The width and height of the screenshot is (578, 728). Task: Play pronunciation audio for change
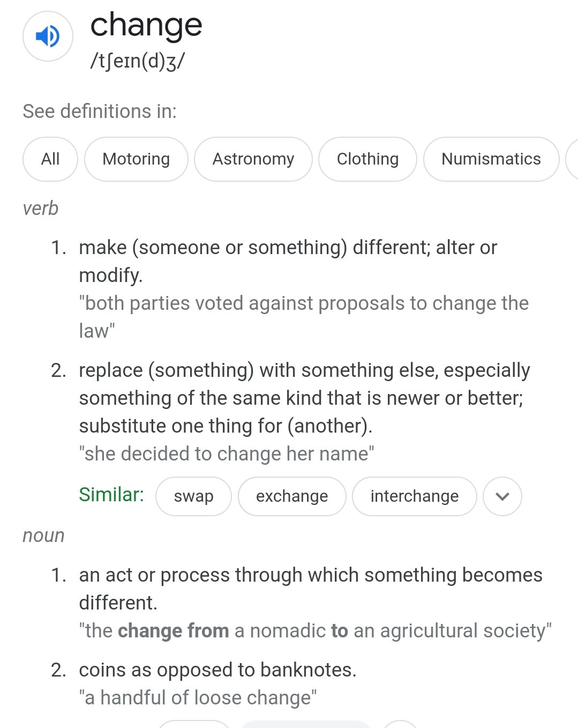tap(48, 36)
